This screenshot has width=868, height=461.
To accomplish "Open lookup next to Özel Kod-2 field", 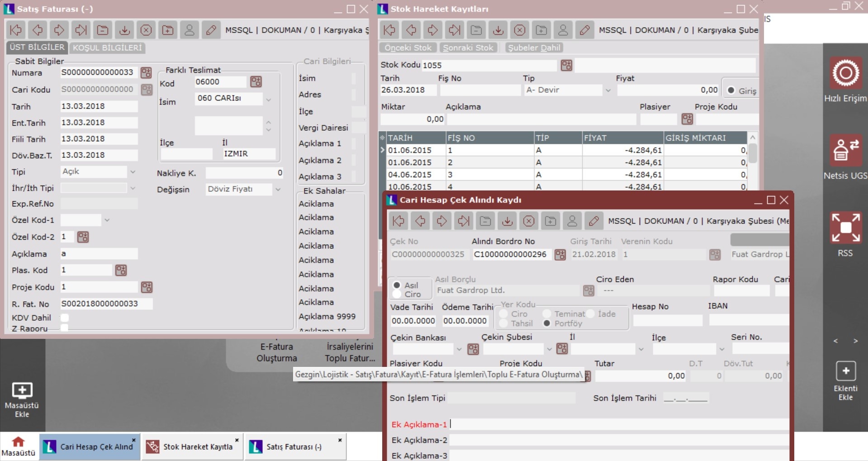I will pos(83,237).
